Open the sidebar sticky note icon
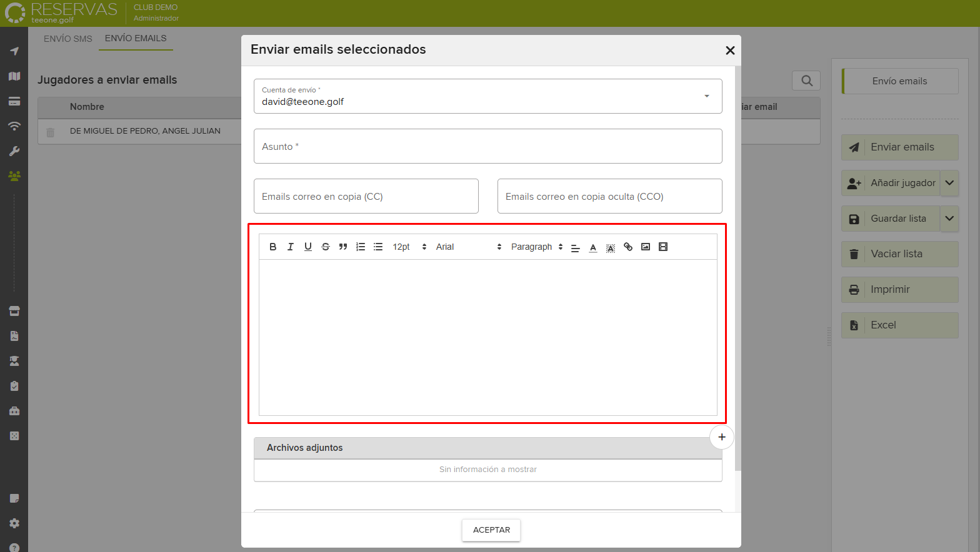This screenshot has height=552, width=980. 14,498
